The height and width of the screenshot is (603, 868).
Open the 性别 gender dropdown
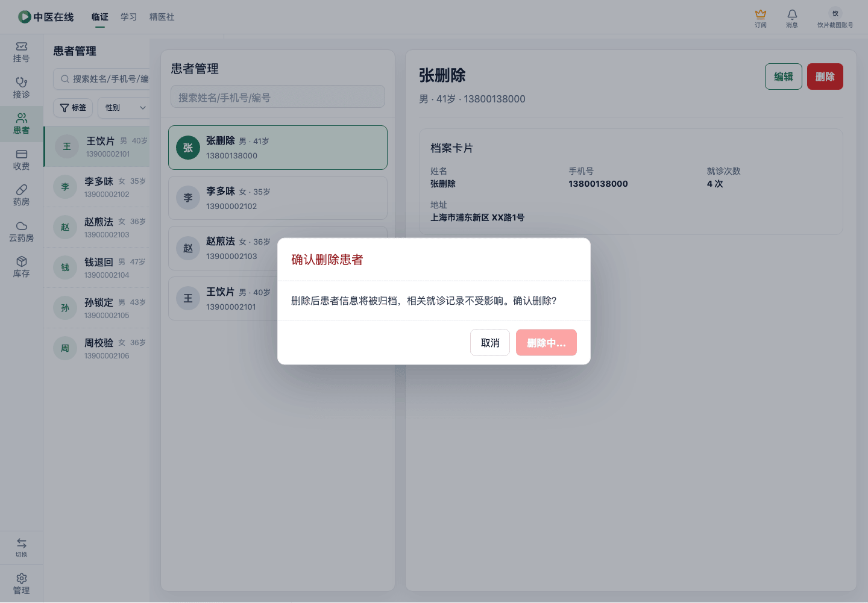click(x=124, y=108)
